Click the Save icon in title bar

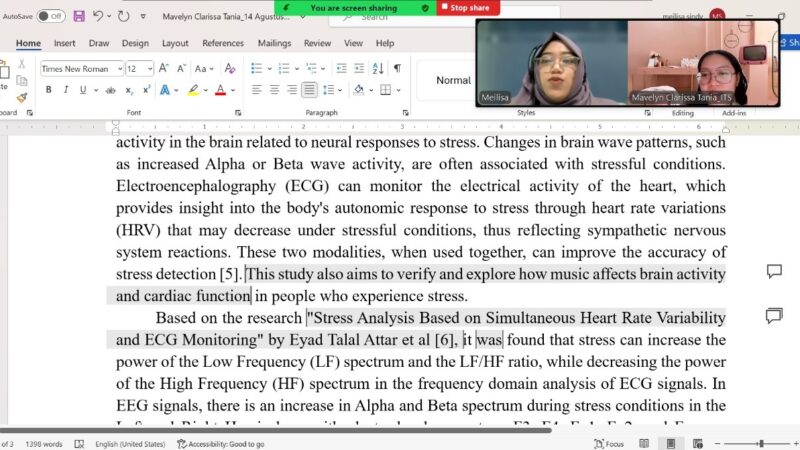coord(79,16)
